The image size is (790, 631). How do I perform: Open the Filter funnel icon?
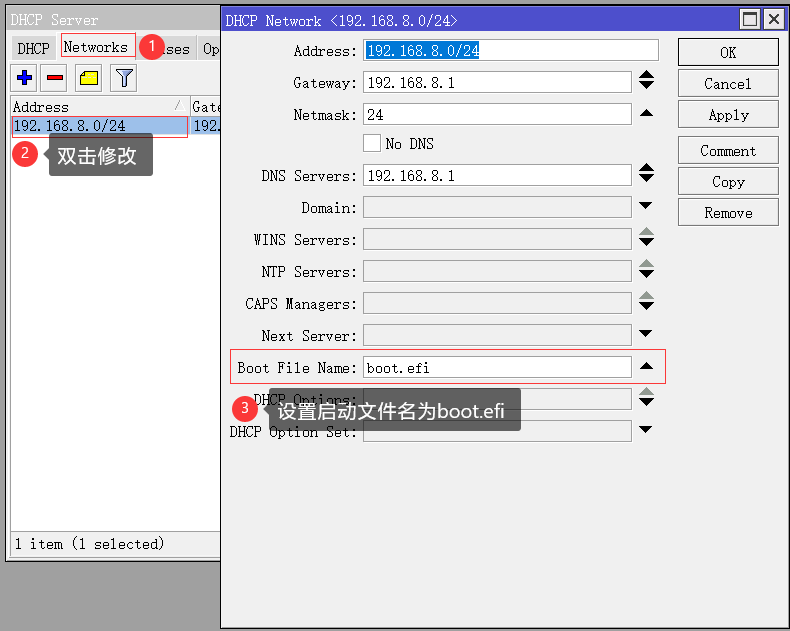[123, 77]
